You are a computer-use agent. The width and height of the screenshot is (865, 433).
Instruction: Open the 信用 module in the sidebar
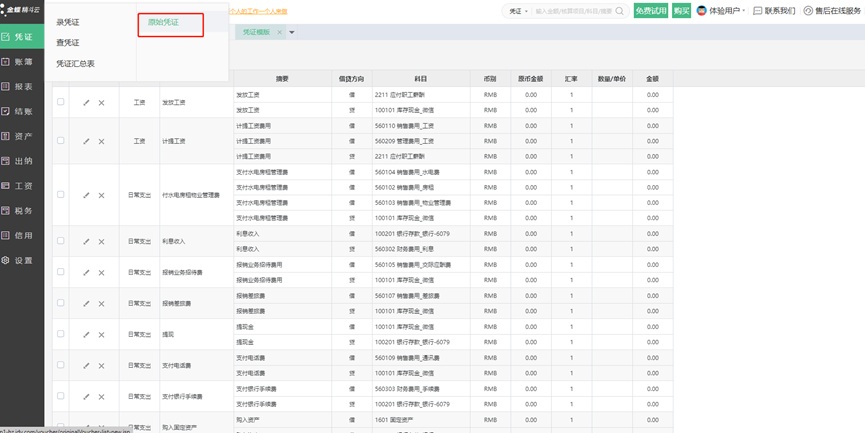pos(22,236)
